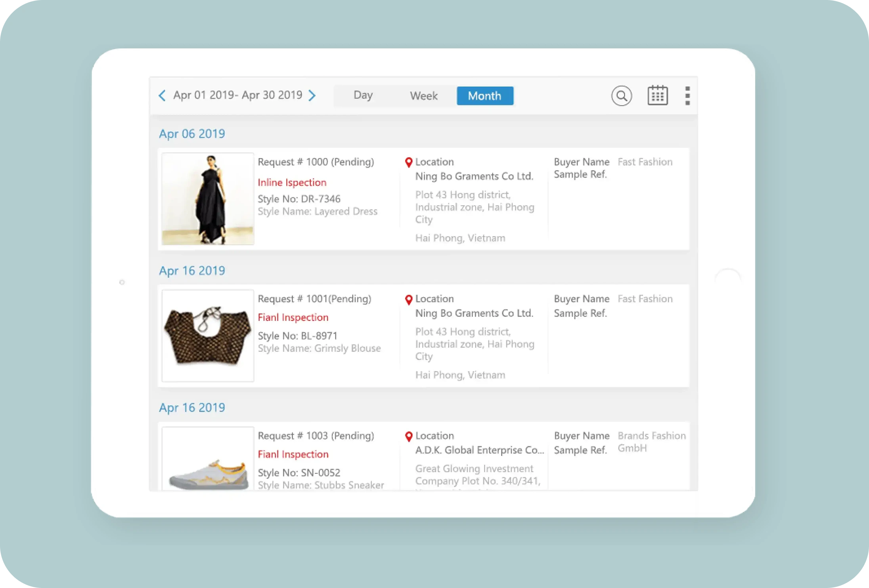Click Request # 1000 (Pending) title
869x588 pixels.
[316, 162]
